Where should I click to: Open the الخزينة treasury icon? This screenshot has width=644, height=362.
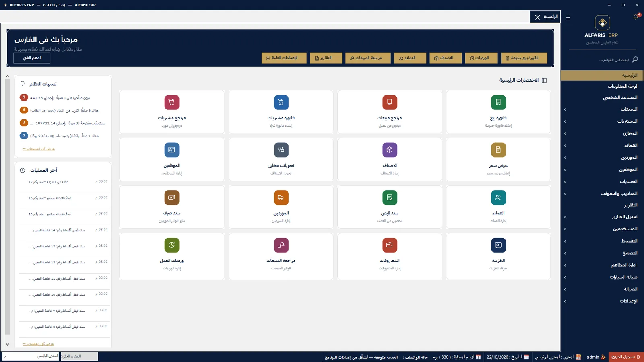coord(498,245)
